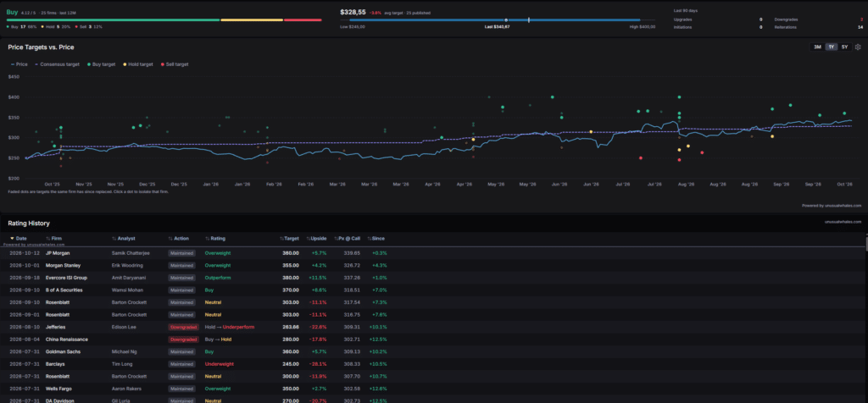Click the Maintained badge in Barclays row
Viewport: 868px width, 403px height.
coord(182,364)
